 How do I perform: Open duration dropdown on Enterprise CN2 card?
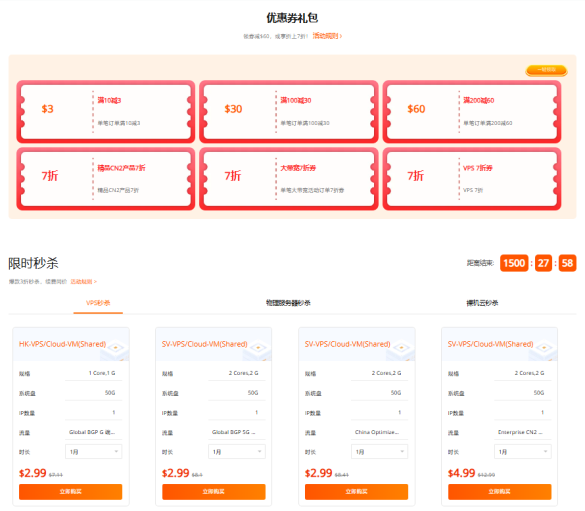(x=523, y=452)
